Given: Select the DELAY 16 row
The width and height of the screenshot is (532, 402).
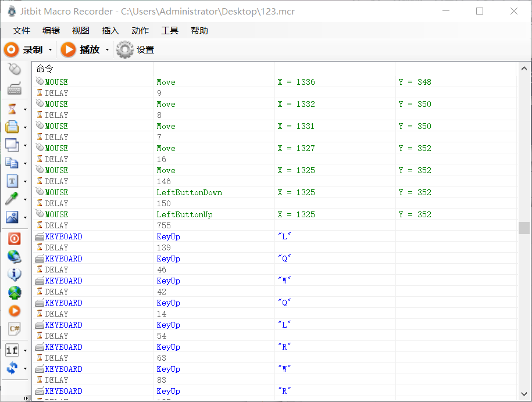Looking at the screenshot, I should click(x=274, y=159).
